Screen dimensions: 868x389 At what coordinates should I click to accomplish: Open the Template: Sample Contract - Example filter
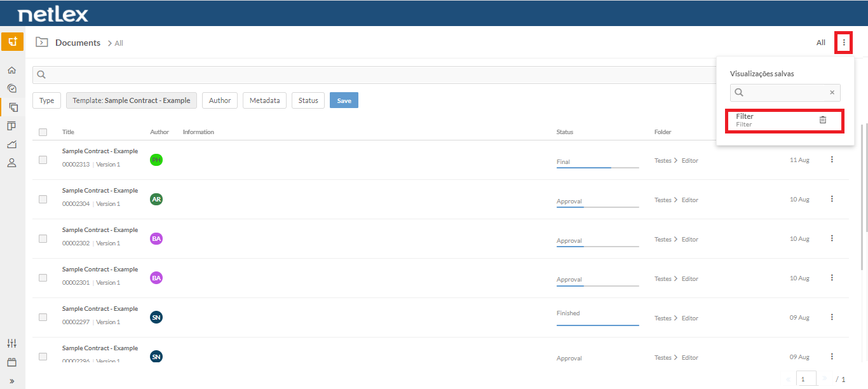click(x=132, y=100)
